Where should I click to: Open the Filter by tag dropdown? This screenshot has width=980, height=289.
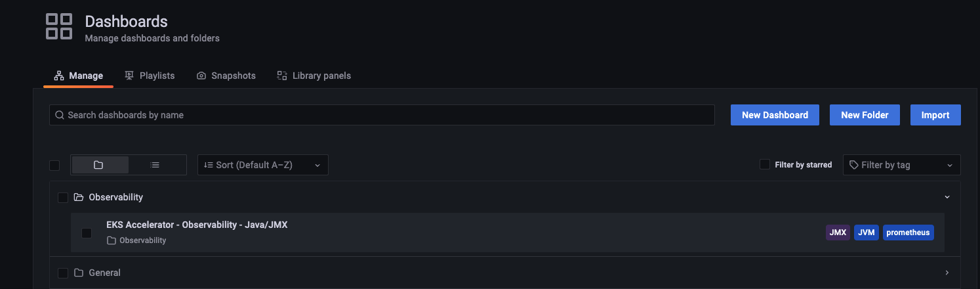(x=902, y=165)
